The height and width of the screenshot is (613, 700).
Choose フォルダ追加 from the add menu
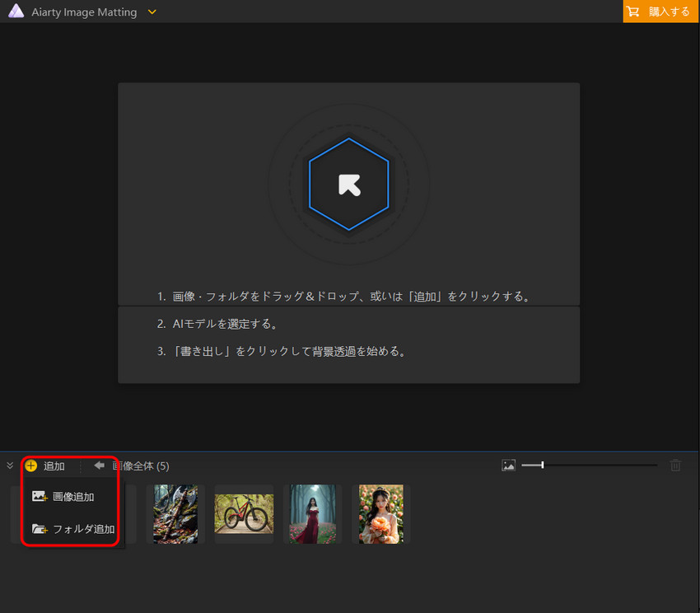click(x=73, y=529)
